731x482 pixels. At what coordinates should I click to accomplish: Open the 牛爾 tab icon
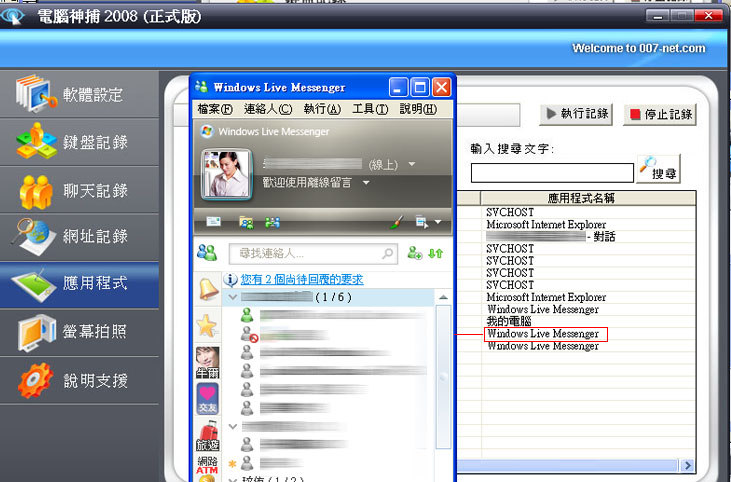tap(207, 363)
